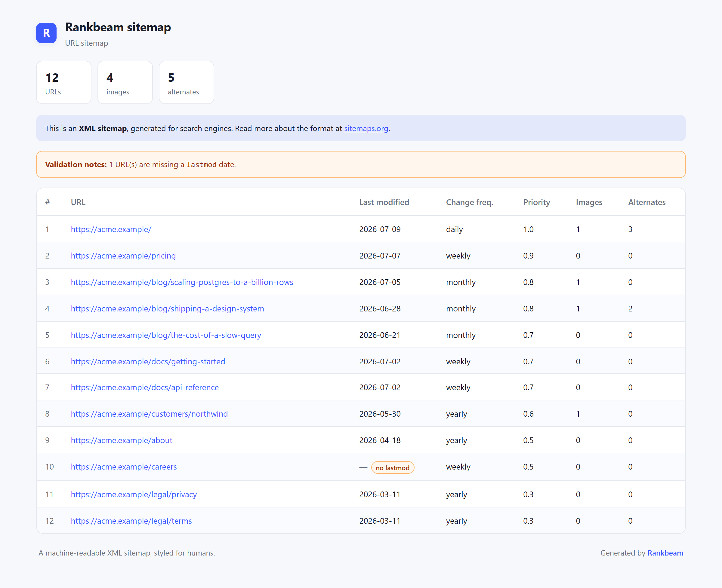Click the date 2026-06-28

pos(380,308)
